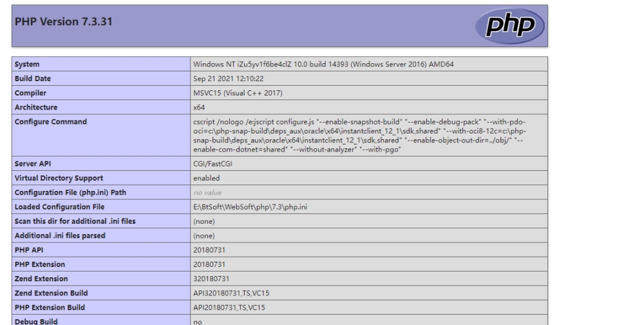Click 'Scan this dir for additional .ini files'
644x325 pixels.
click(75, 221)
